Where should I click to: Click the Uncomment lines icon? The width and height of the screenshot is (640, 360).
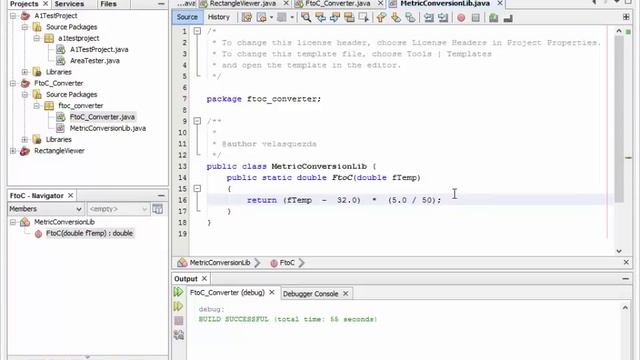click(508, 18)
